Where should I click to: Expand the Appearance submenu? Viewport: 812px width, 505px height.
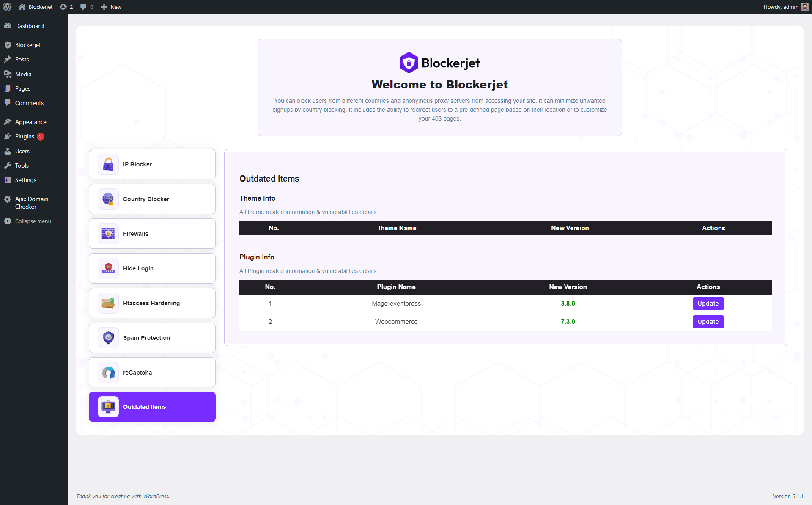tap(30, 121)
